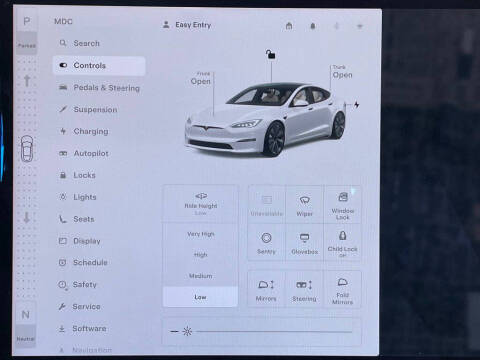The image size is (480, 360).
Task: Open the Safety menu
Action: tap(77, 285)
